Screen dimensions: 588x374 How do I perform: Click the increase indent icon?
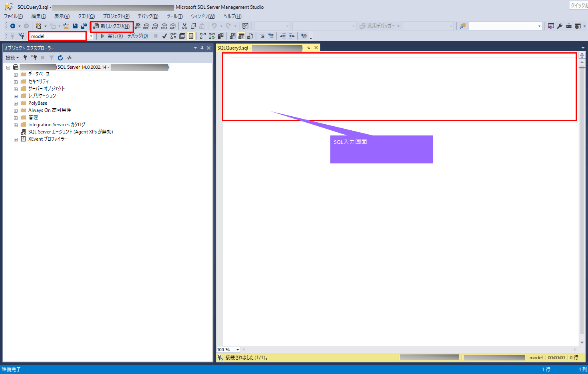[292, 36]
